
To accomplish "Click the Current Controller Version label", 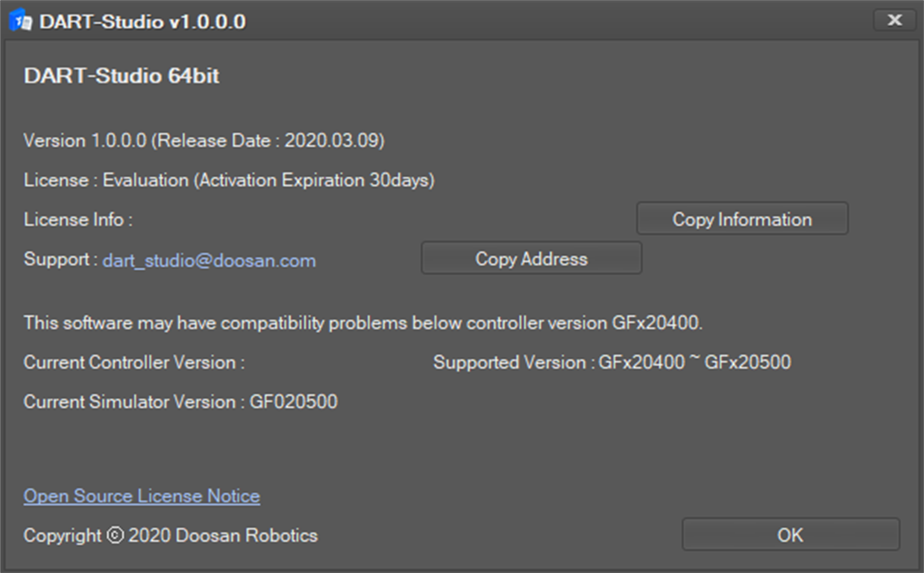I will point(134,363).
